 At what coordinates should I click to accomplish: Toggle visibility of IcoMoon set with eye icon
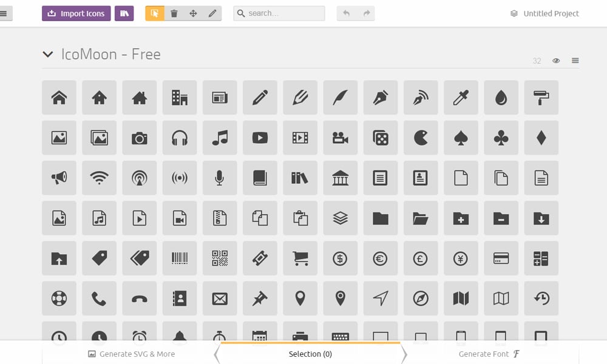[556, 61]
